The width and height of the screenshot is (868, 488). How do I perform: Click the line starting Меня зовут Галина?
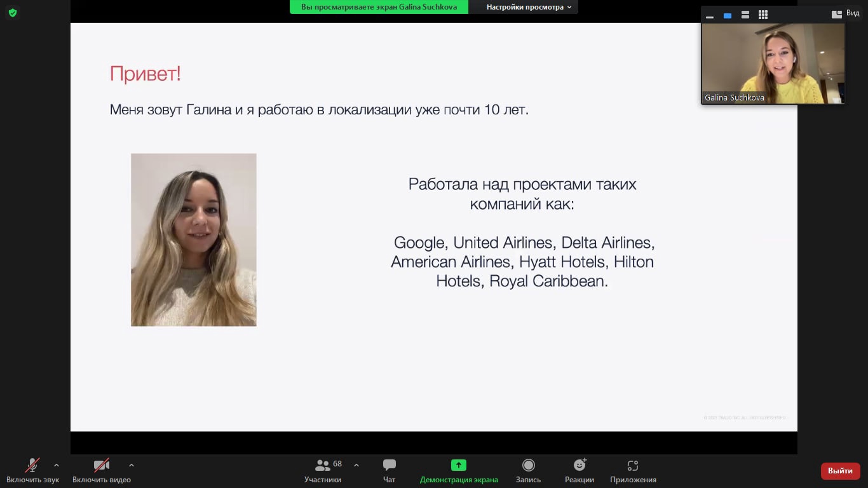(x=319, y=109)
